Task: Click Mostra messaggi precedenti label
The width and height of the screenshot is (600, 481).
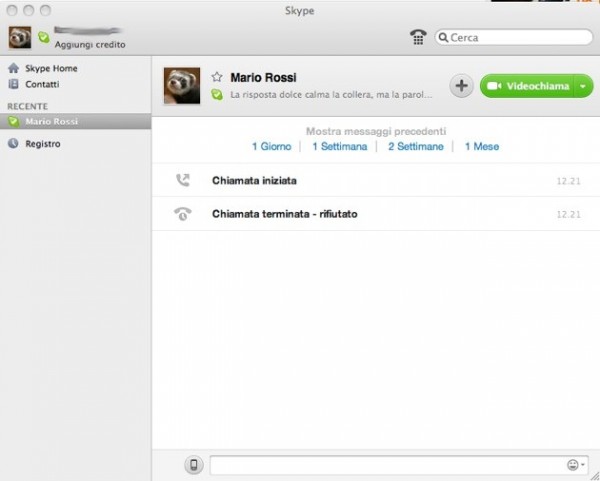Action: coord(376,132)
